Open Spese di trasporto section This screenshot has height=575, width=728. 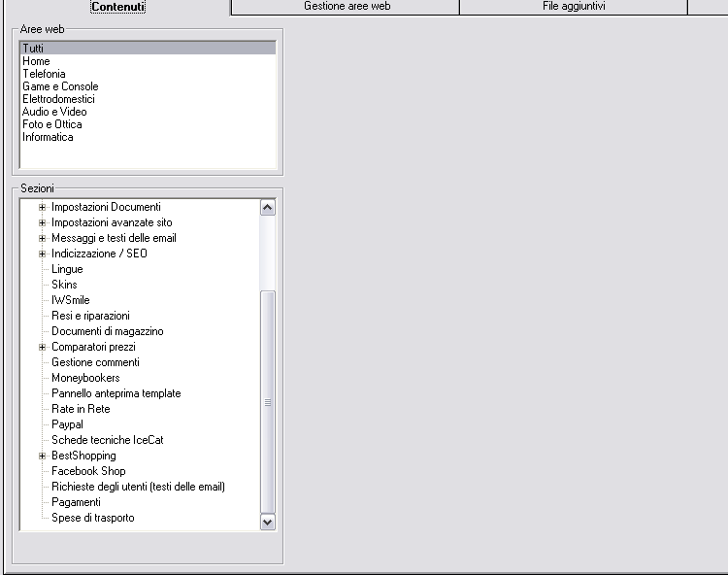point(93,518)
